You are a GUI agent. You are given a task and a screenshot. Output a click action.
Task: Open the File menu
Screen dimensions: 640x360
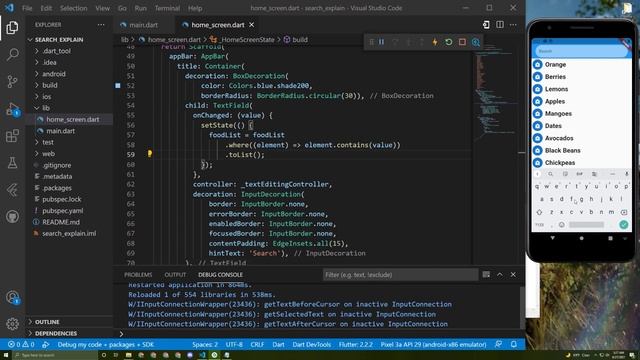pyautogui.click(x=27, y=8)
